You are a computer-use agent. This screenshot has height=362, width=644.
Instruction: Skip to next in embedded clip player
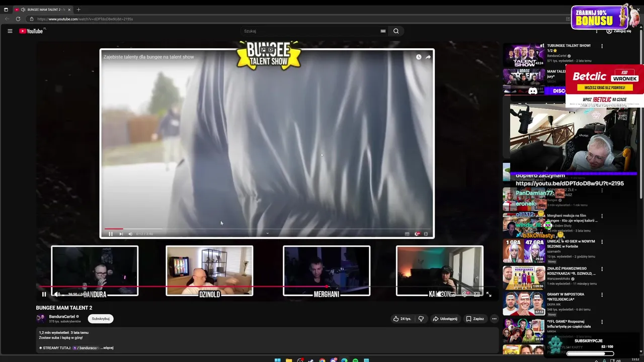click(x=121, y=234)
